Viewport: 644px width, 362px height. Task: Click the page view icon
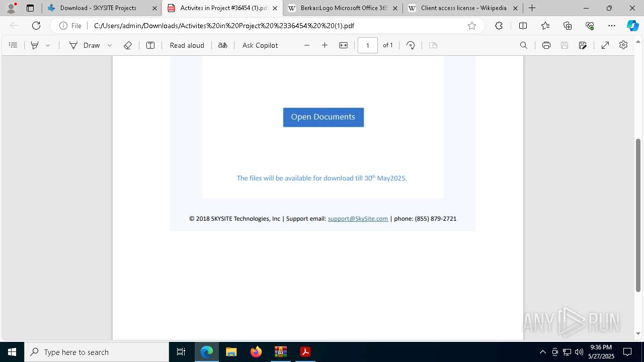tap(433, 45)
